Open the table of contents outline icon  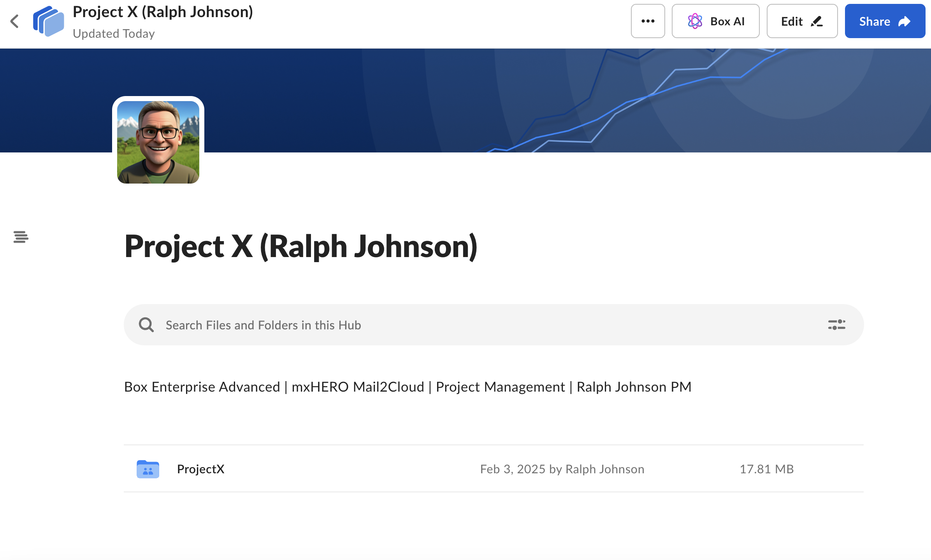(x=21, y=237)
